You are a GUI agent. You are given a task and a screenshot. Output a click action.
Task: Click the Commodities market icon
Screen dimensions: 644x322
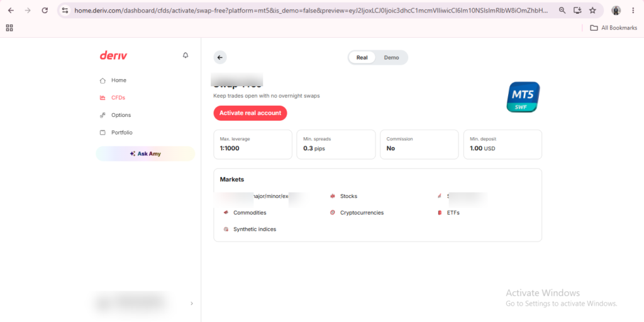tap(226, 213)
